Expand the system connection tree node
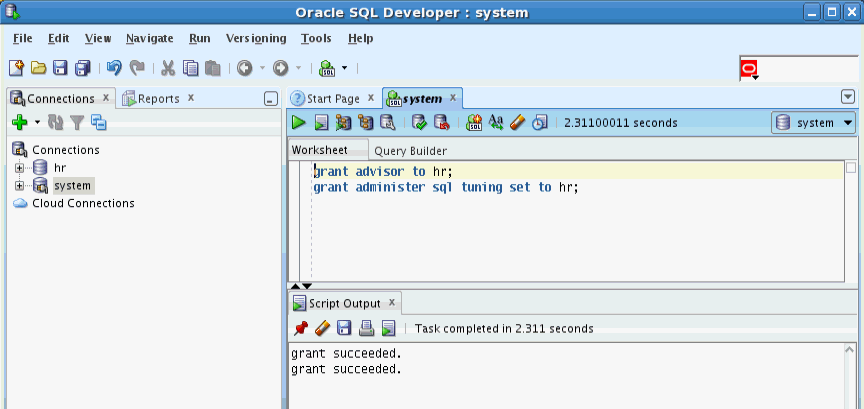Image resolution: width=864 pixels, height=409 pixels. [x=20, y=186]
